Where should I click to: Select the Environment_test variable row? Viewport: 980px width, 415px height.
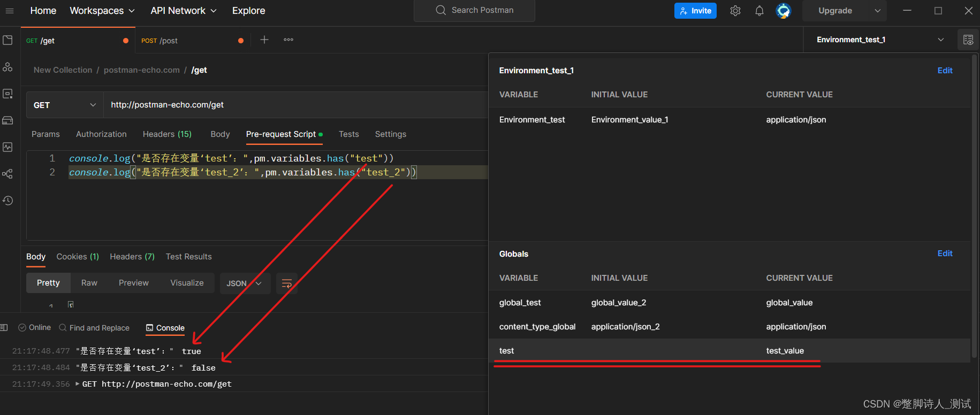tap(730, 120)
